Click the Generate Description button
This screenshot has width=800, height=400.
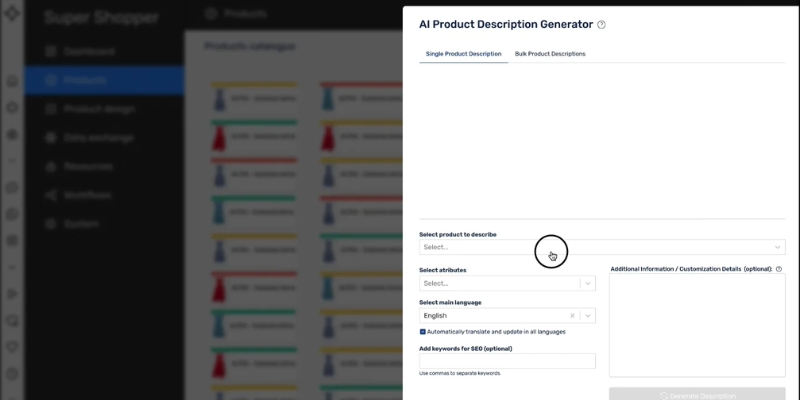(697, 395)
